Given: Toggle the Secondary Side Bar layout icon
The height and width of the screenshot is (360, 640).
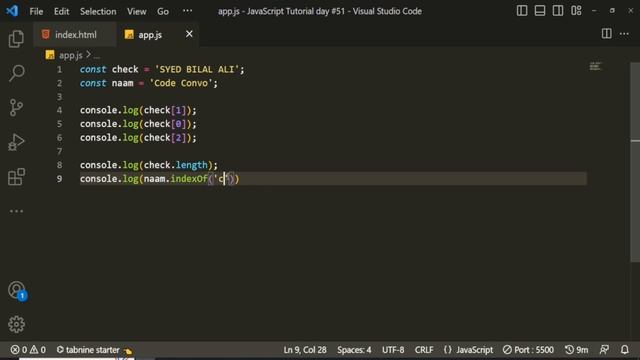Looking at the screenshot, I should click(x=558, y=11).
